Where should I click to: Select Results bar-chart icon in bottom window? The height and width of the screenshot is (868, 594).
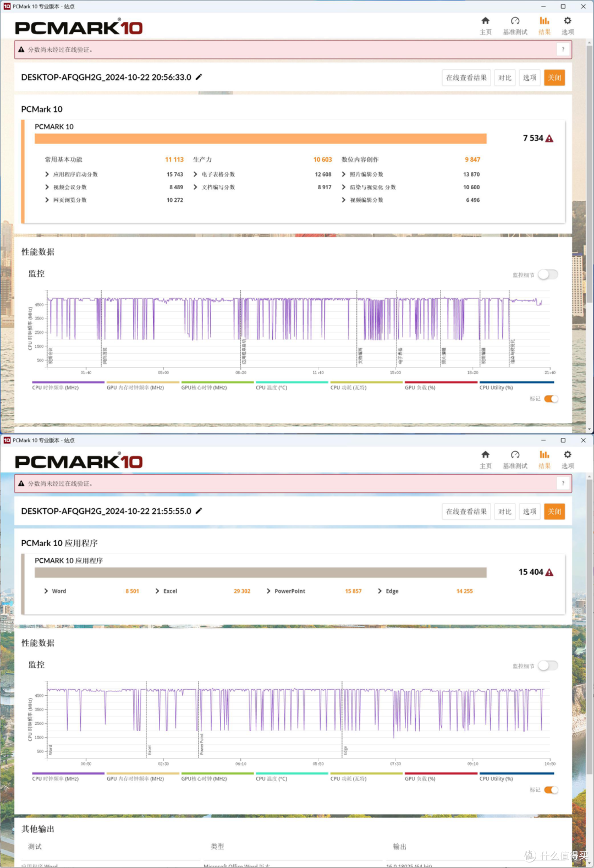pyautogui.click(x=544, y=459)
